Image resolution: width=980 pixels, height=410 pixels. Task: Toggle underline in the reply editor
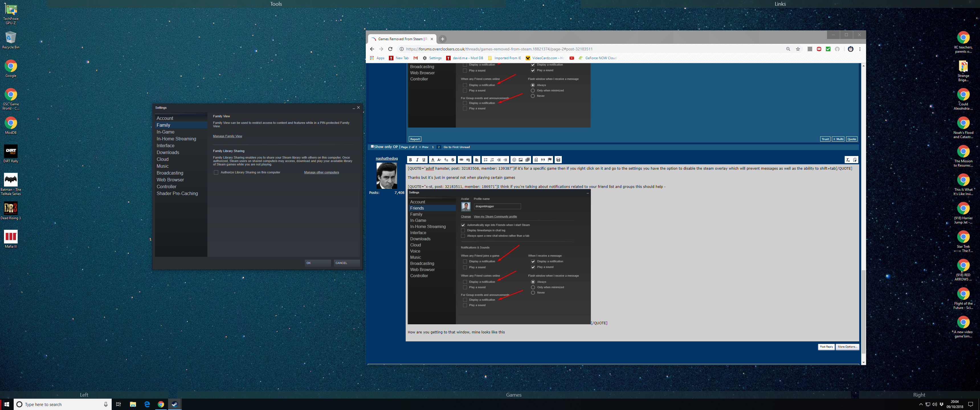click(424, 160)
